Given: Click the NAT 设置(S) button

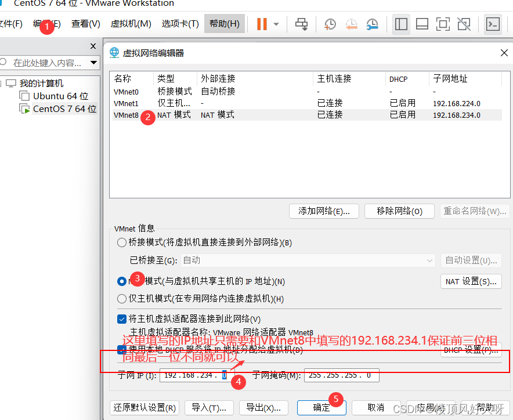Looking at the screenshot, I should (471, 281).
